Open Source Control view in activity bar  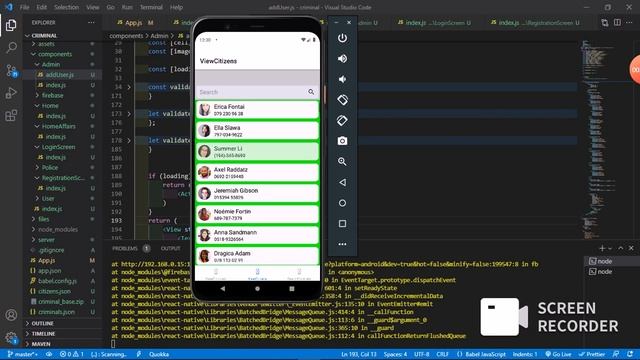(x=11, y=71)
